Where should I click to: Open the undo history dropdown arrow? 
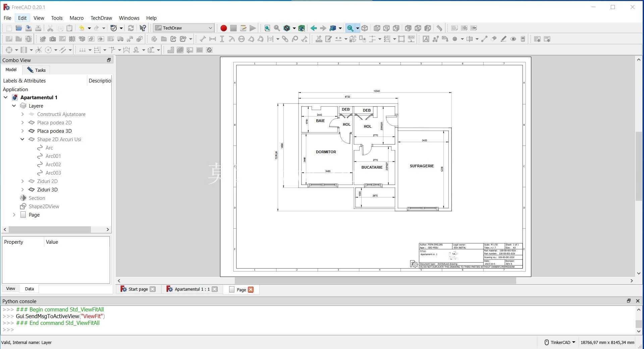89,28
